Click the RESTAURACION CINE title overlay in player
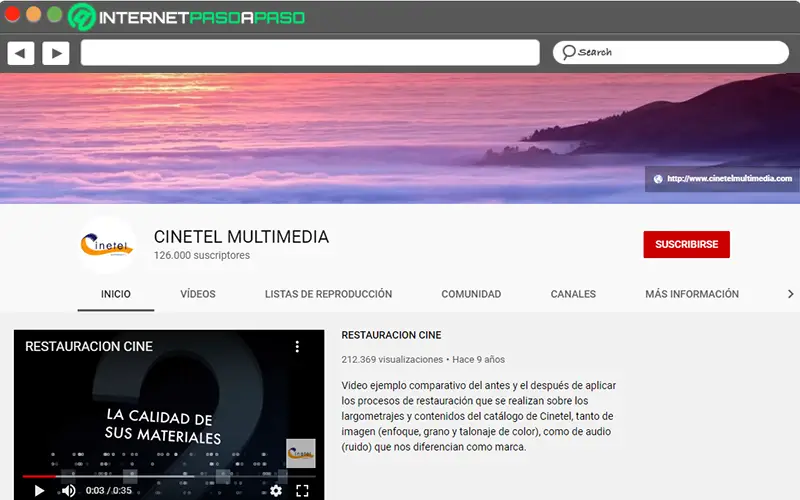 coord(89,346)
